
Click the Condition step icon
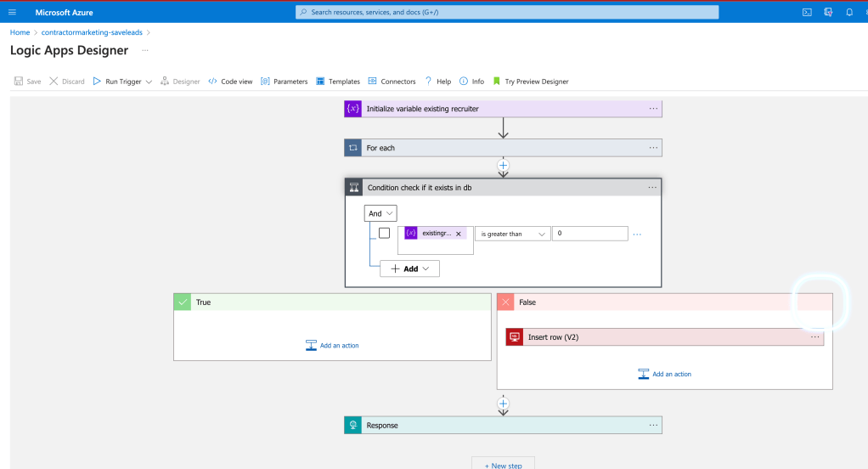354,188
